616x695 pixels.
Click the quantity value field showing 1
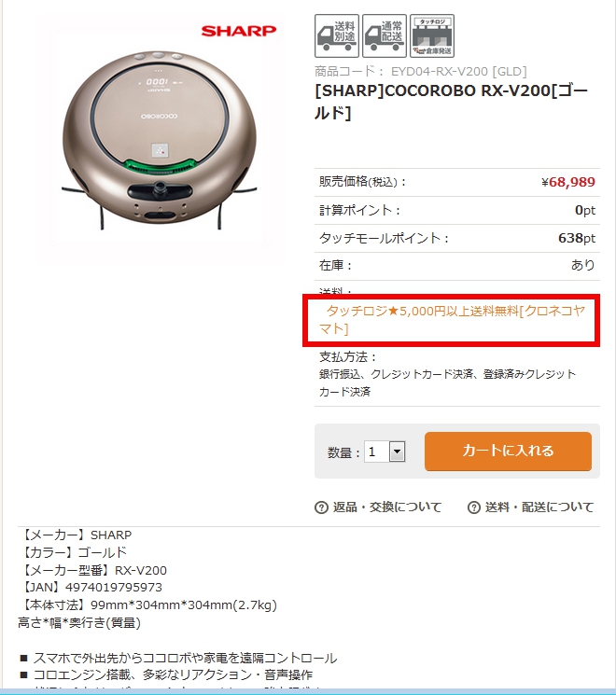(x=376, y=452)
